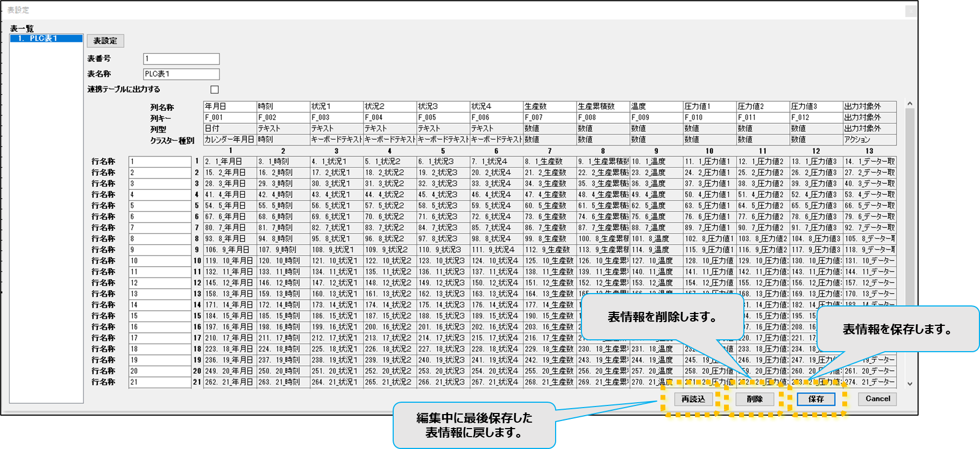The image size is (980, 449).
Task: Open the 表設定 tab
Action: [105, 41]
